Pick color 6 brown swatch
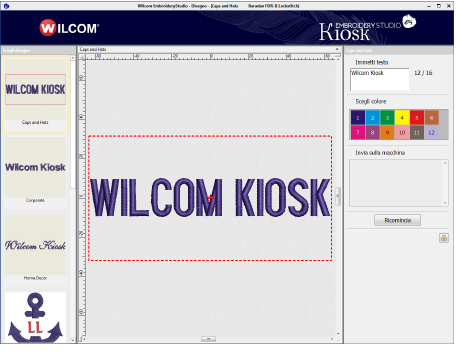Viewport: 461px width, 360px height. pos(431,118)
